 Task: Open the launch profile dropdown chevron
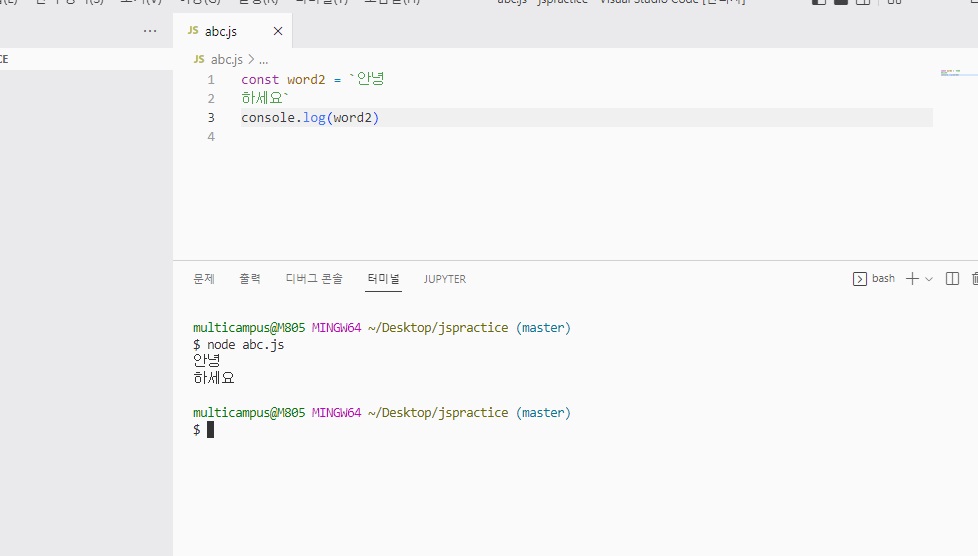coord(929,279)
